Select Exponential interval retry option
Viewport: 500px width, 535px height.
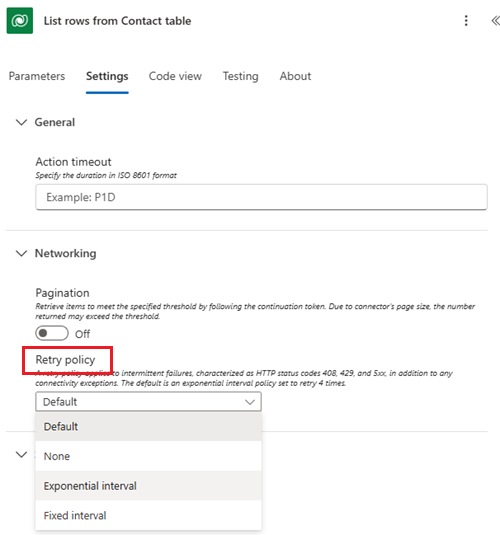point(148,486)
